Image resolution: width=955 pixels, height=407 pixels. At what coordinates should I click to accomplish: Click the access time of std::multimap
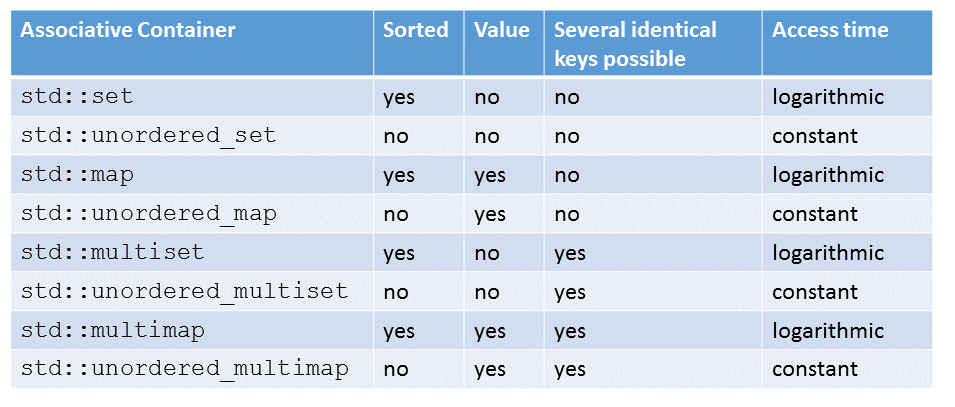point(828,331)
